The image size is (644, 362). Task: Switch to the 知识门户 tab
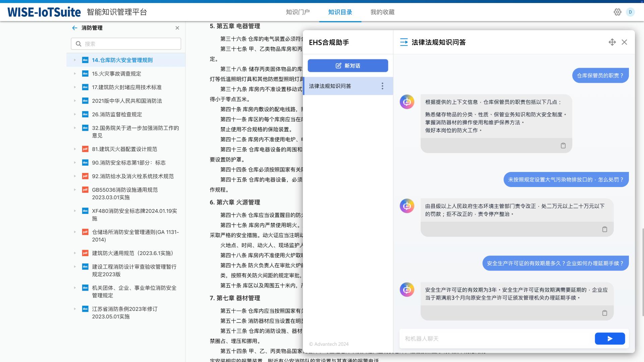tap(298, 12)
